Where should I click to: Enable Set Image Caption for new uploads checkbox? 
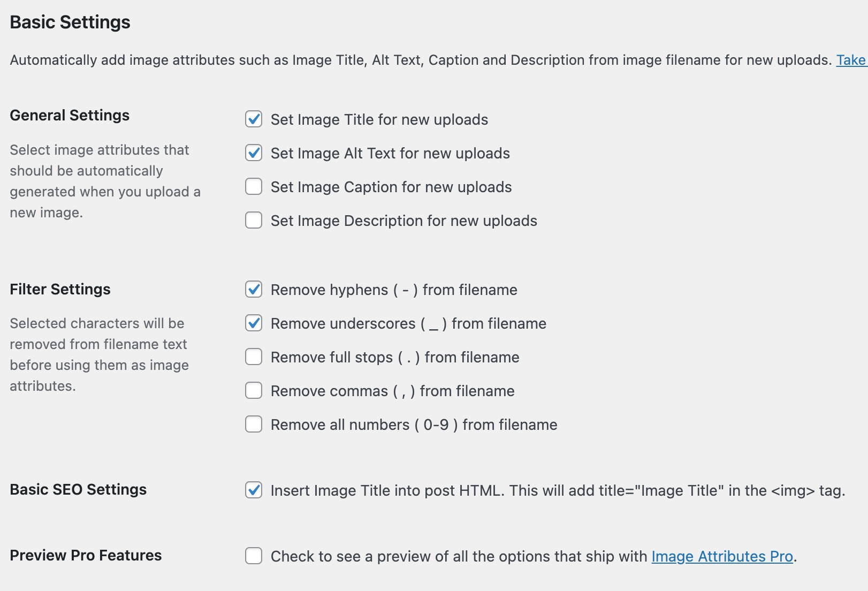point(254,186)
